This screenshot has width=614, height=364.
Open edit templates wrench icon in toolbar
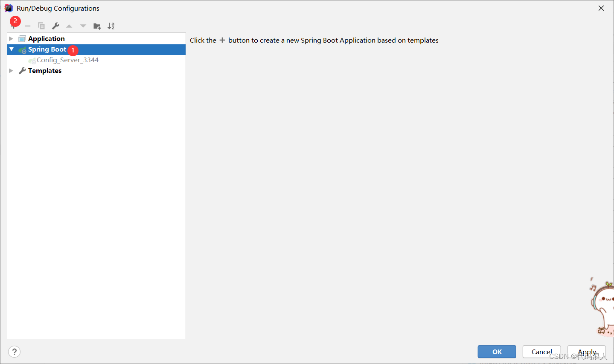(55, 26)
